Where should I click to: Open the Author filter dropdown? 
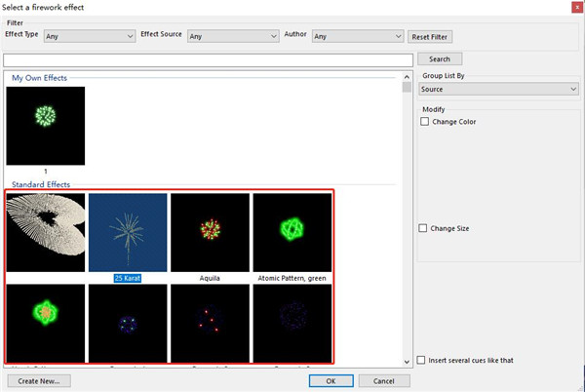pos(357,36)
